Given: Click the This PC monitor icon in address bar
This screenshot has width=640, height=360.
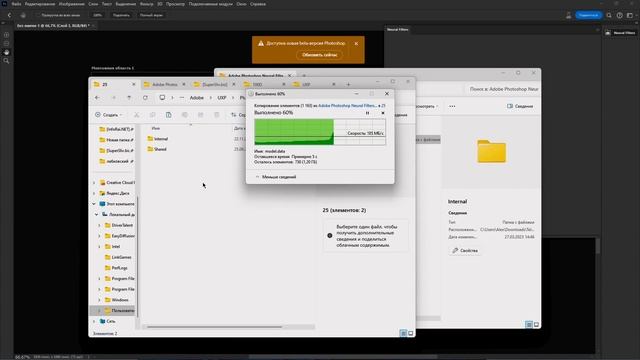Looking at the screenshot, I should [162, 98].
